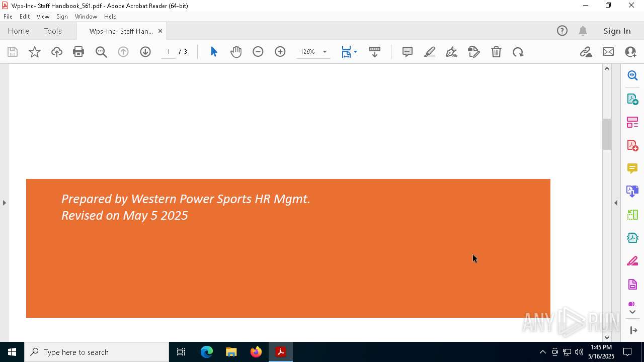Screen dimensions: 644x362
Task: Open the Sign menu
Action: (x=62, y=17)
